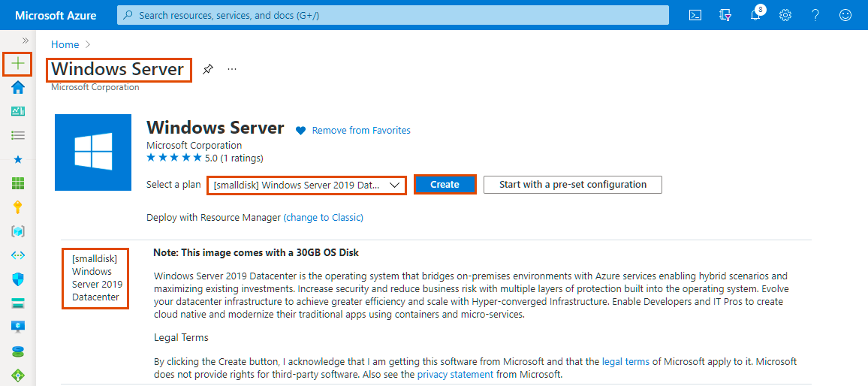Open the green disk icon in sidebar
Screen dimensions: 868x386
[18, 351]
